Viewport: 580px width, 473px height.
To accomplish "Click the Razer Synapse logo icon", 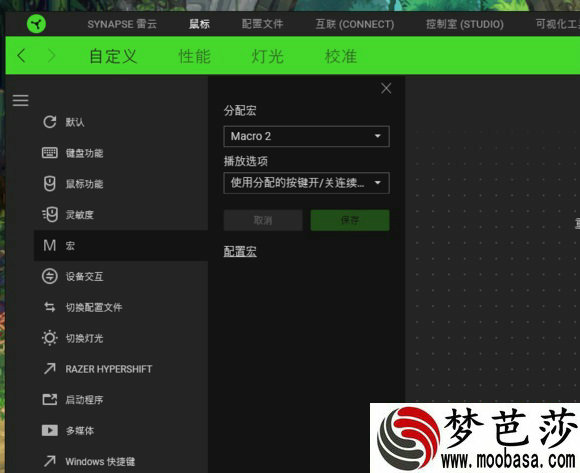I will pos(36,24).
